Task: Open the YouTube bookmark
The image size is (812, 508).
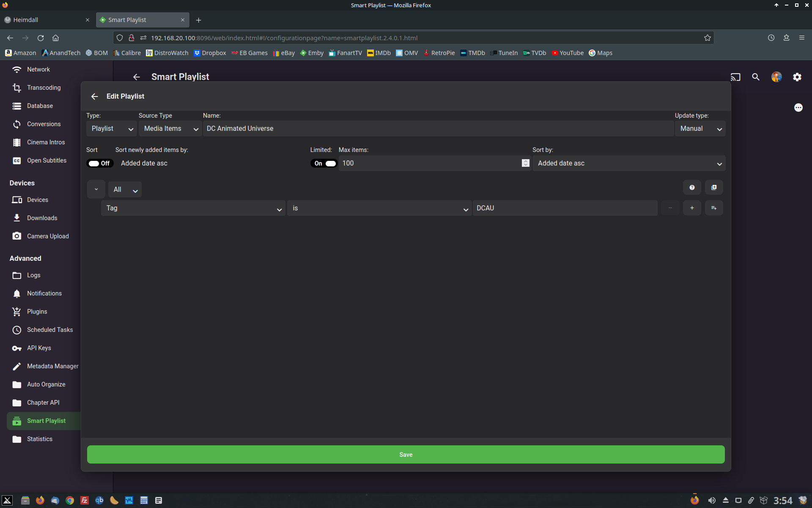Action: pos(568,53)
